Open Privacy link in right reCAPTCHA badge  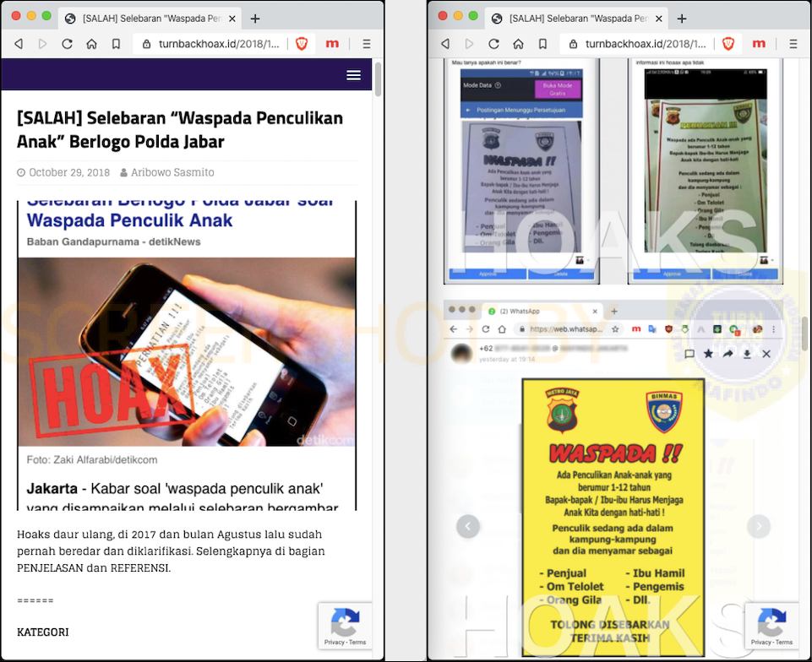[760, 642]
